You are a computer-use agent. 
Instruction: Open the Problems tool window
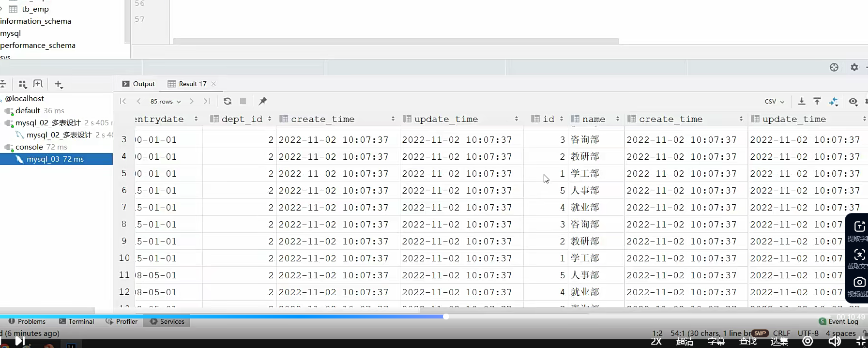point(27,321)
